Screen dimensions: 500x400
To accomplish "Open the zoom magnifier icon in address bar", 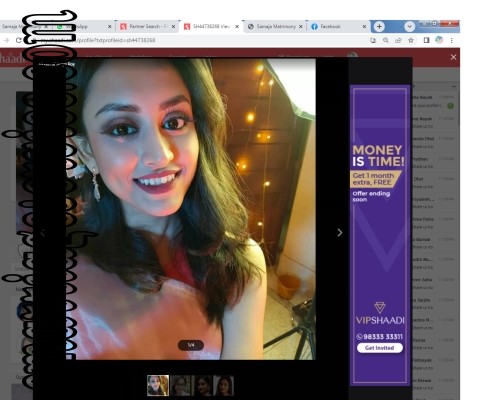I will coord(386,40).
